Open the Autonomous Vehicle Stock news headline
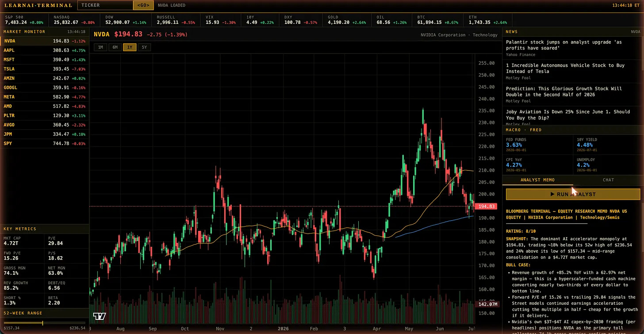644x334 pixels. coord(565,68)
